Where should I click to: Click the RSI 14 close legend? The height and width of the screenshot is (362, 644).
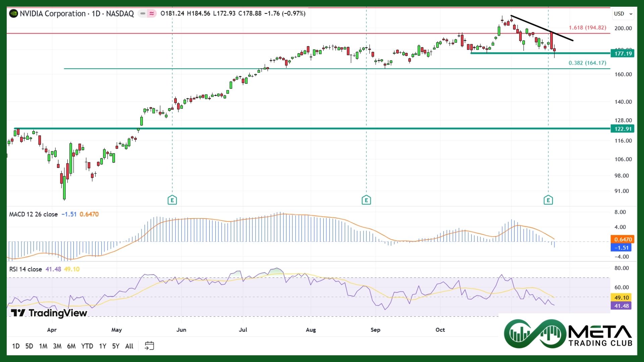click(x=25, y=269)
